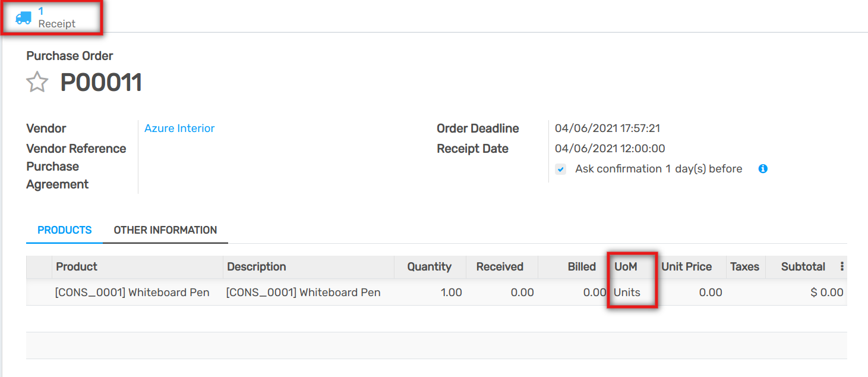The width and height of the screenshot is (868, 377).
Task: Switch to the Products tab
Action: [65, 230]
